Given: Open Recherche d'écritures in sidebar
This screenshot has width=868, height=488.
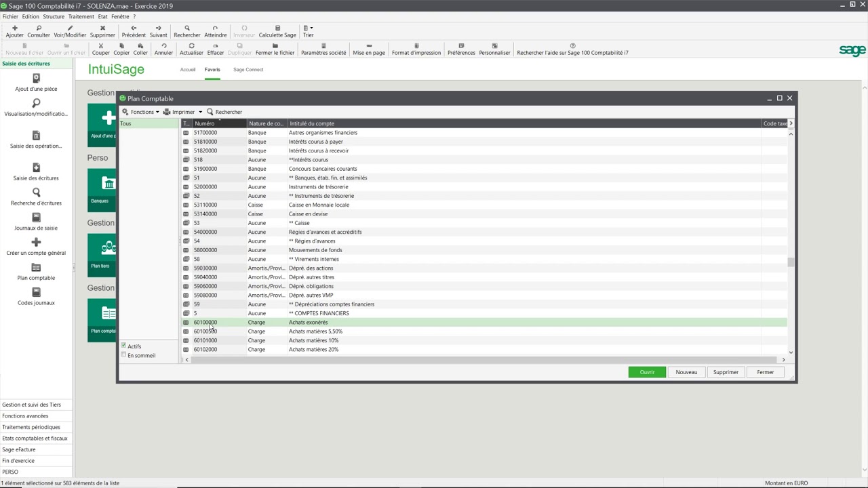Looking at the screenshot, I should point(36,197).
